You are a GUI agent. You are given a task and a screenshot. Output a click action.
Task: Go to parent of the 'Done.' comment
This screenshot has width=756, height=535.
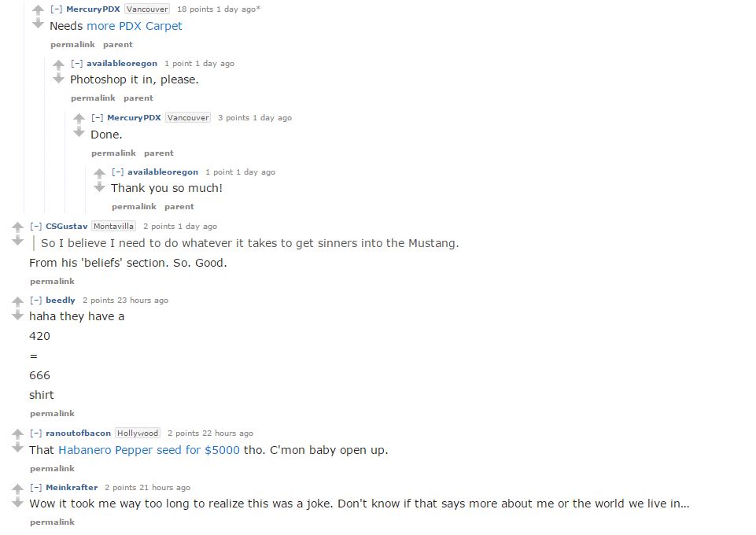pos(159,153)
